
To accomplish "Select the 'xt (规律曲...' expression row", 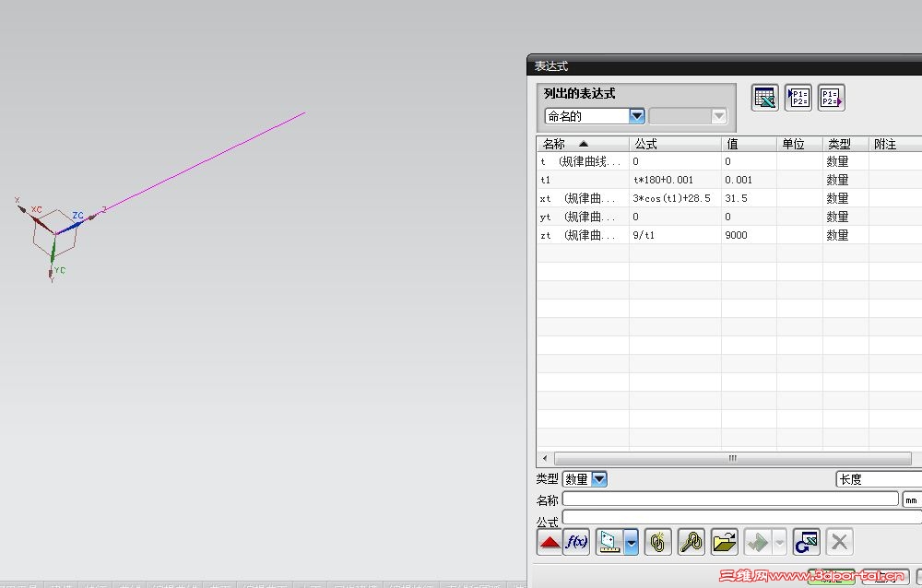I will (x=729, y=198).
